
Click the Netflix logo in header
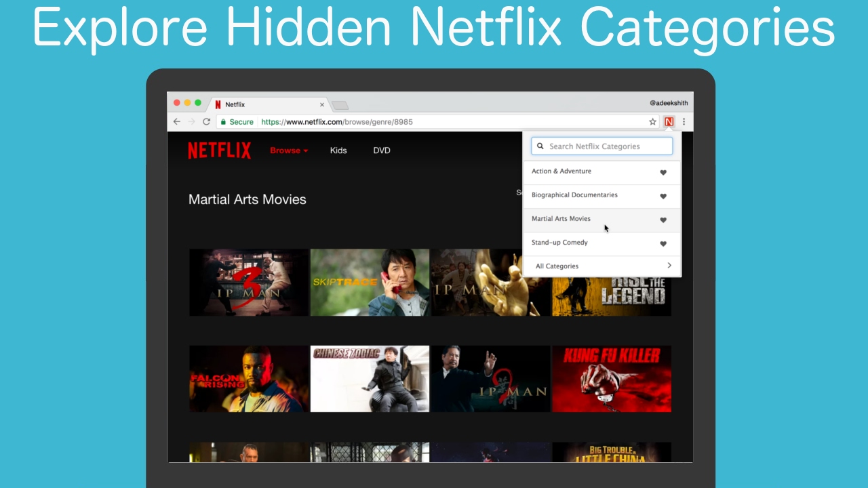click(219, 150)
